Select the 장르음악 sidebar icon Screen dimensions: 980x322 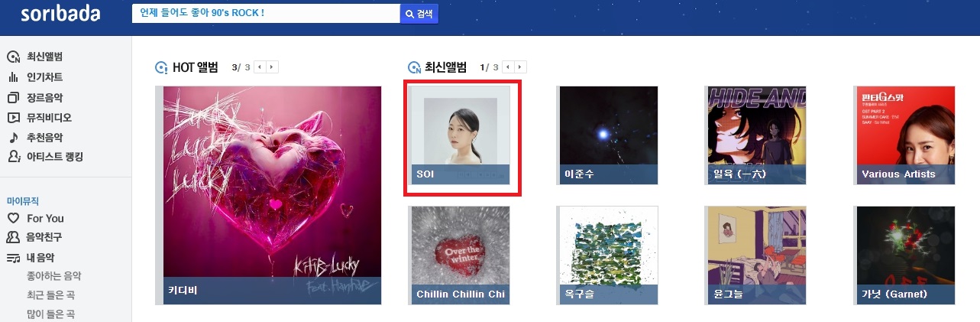(13, 97)
